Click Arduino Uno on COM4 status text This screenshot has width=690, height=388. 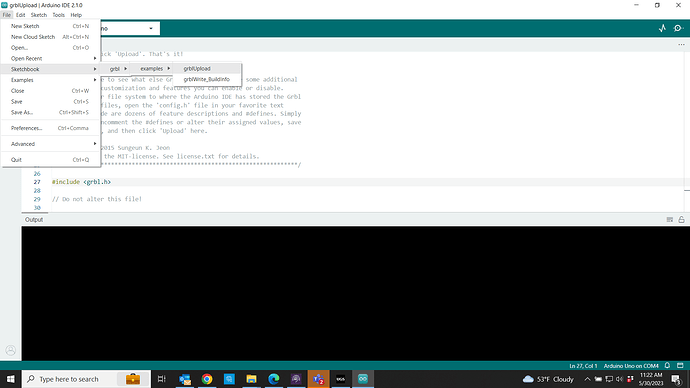point(631,366)
